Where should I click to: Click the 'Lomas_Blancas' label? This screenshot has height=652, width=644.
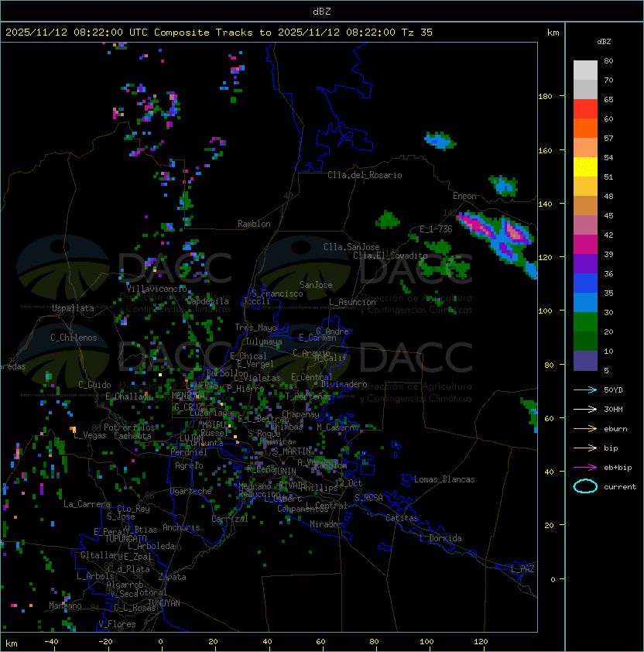point(444,479)
